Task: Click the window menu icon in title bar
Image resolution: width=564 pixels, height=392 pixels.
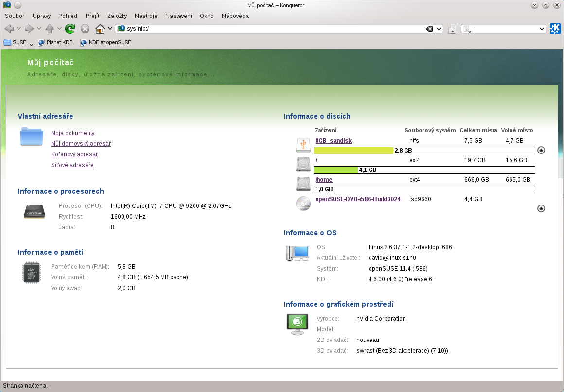Action: click(x=7, y=5)
